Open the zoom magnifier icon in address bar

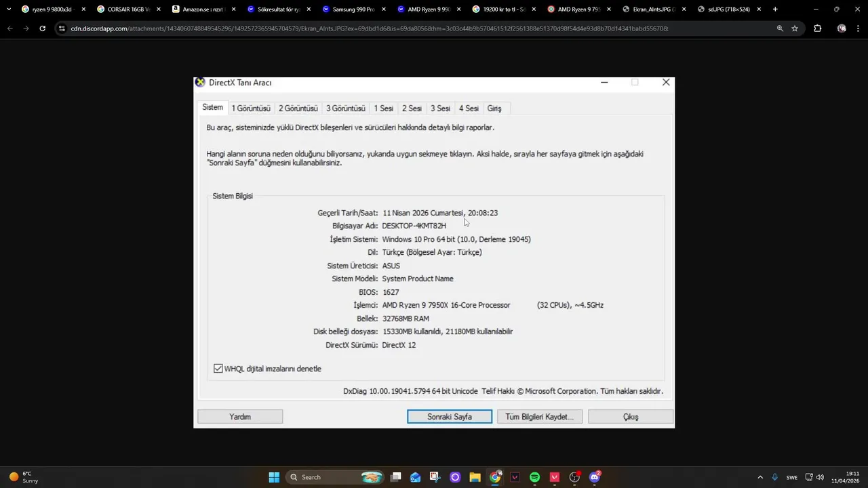pyautogui.click(x=780, y=28)
